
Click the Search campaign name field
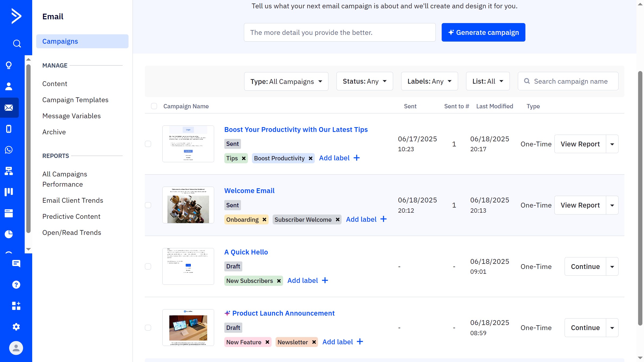coord(571,81)
